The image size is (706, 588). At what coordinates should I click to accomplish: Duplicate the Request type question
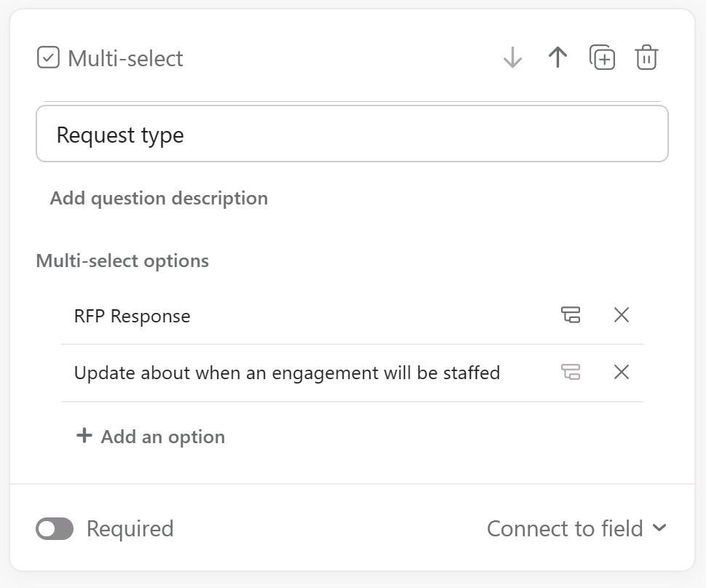[x=602, y=57]
